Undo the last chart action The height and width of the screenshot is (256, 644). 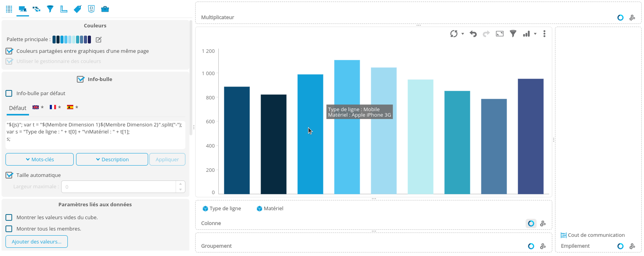(473, 34)
